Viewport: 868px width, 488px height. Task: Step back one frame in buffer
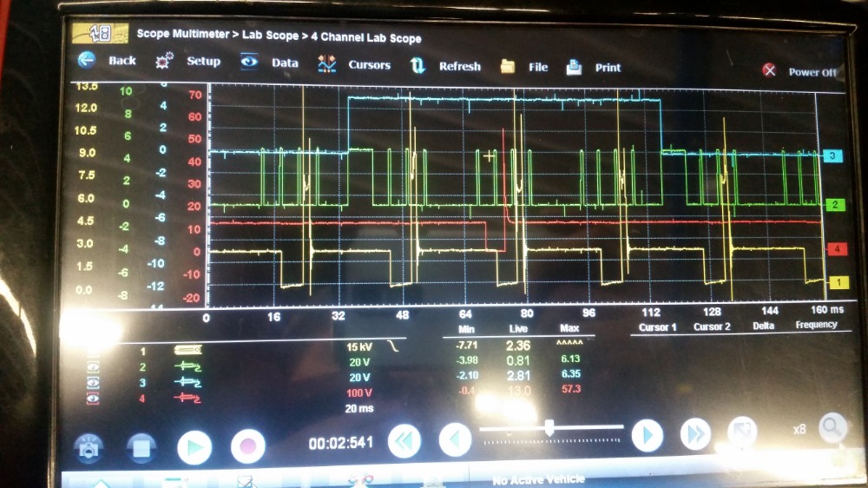[x=455, y=439]
